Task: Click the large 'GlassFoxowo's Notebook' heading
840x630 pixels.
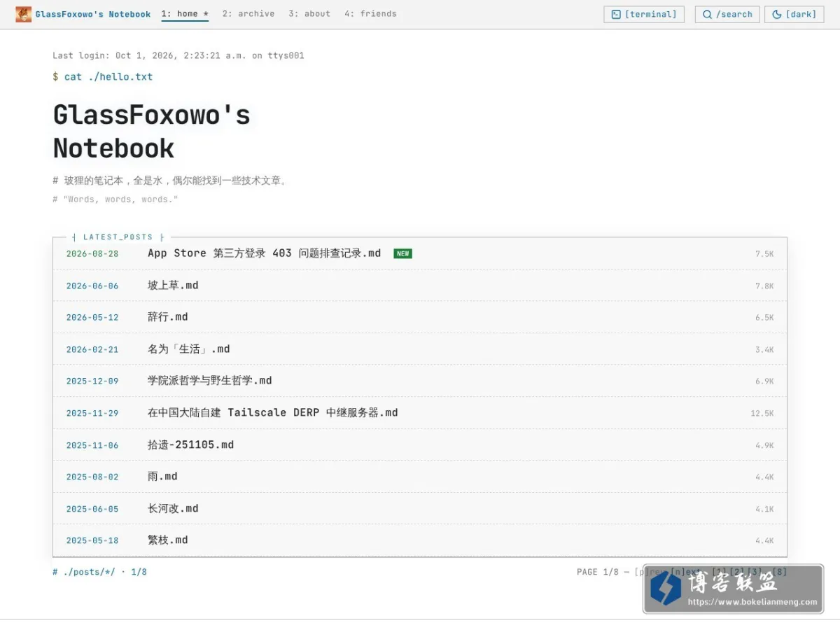Action: [x=152, y=132]
